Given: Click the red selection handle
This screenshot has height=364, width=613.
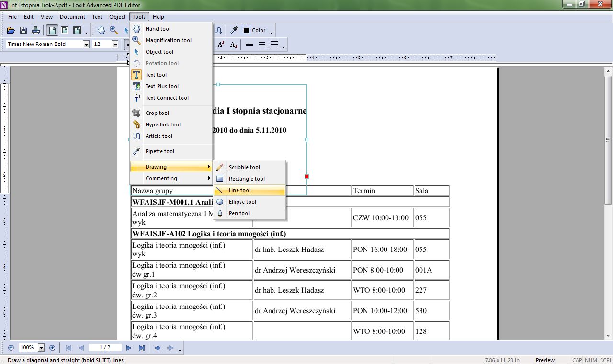Looking at the screenshot, I should click(306, 176).
